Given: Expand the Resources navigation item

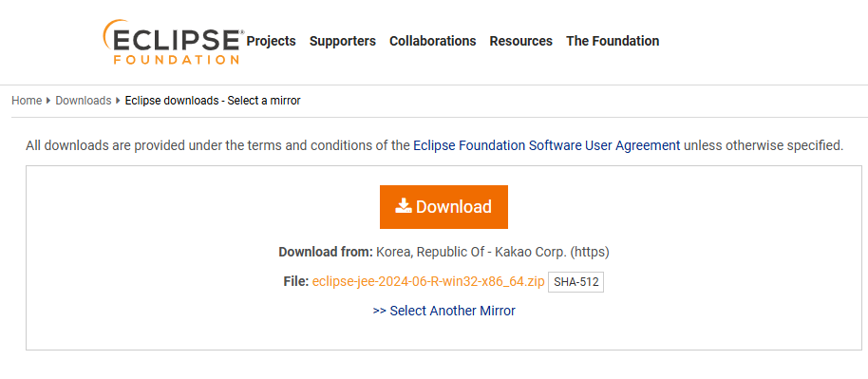Looking at the screenshot, I should tap(521, 41).
